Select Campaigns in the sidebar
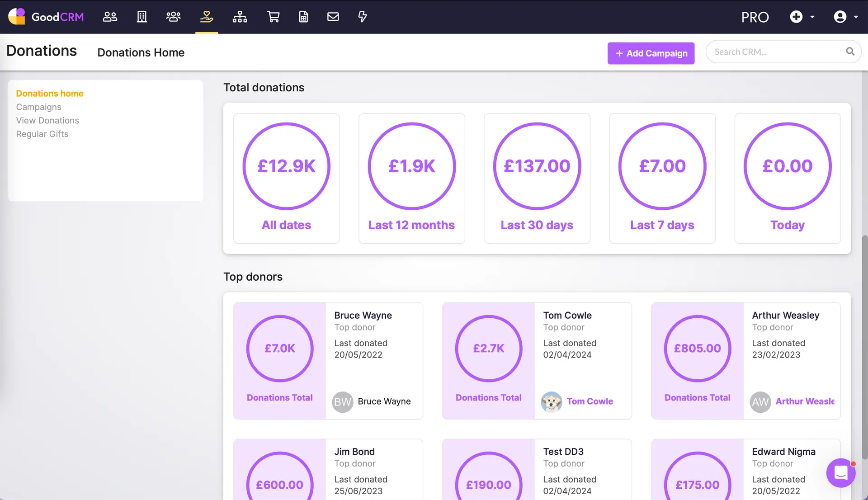Screen dimensions: 868x500 (x=38, y=107)
